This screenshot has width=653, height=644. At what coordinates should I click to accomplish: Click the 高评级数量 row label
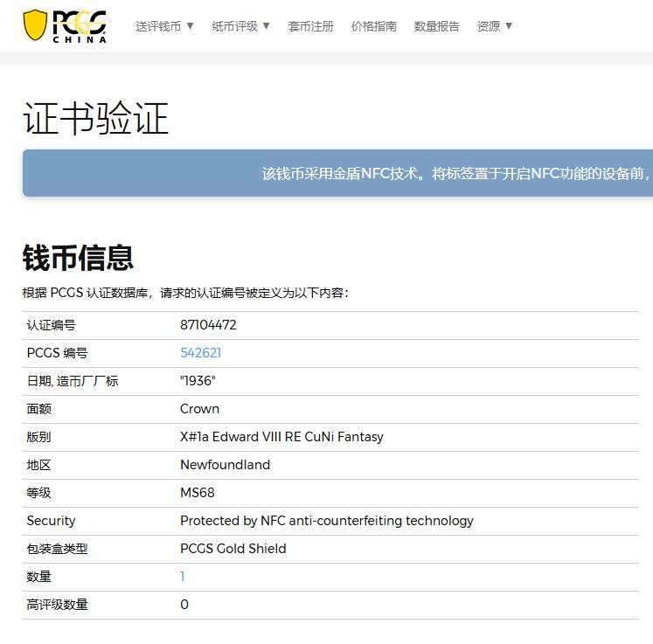click(57, 605)
